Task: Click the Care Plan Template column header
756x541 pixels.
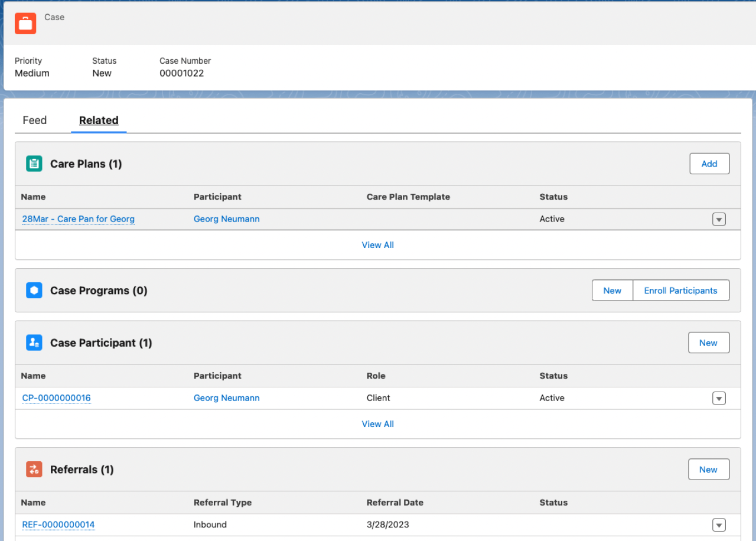Action: [408, 197]
